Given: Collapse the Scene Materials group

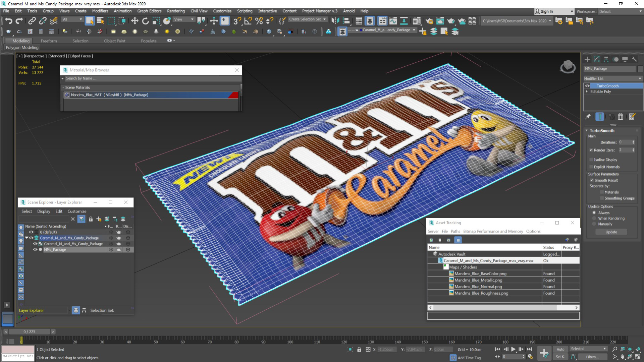Looking at the screenshot, I should click(x=63, y=87).
